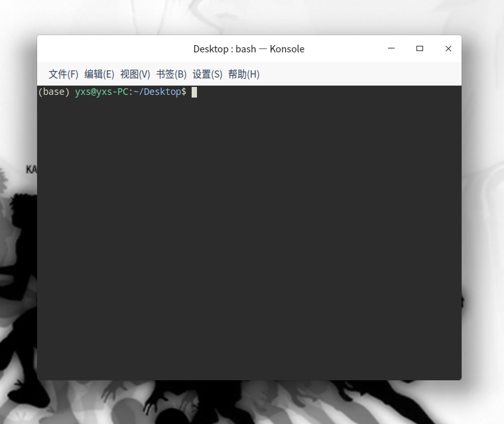Click the terminal cursor block
The width and height of the screenshot is (504, 424).
[x=194, y=92]
